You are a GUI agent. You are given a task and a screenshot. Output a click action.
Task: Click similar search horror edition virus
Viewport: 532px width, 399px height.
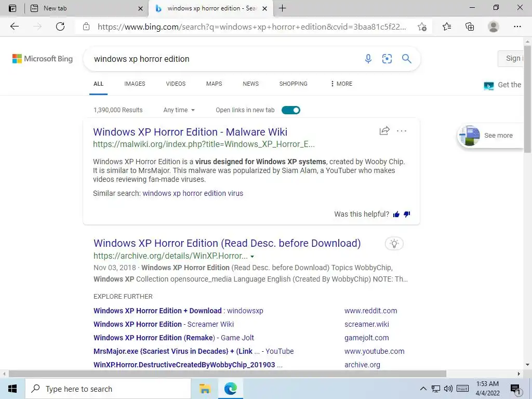pos(193,193)
